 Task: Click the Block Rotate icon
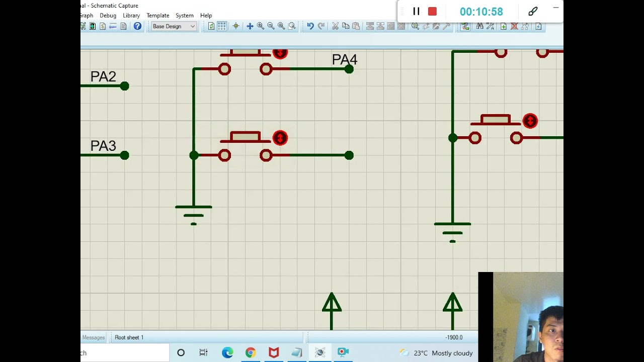coord(391,26)
